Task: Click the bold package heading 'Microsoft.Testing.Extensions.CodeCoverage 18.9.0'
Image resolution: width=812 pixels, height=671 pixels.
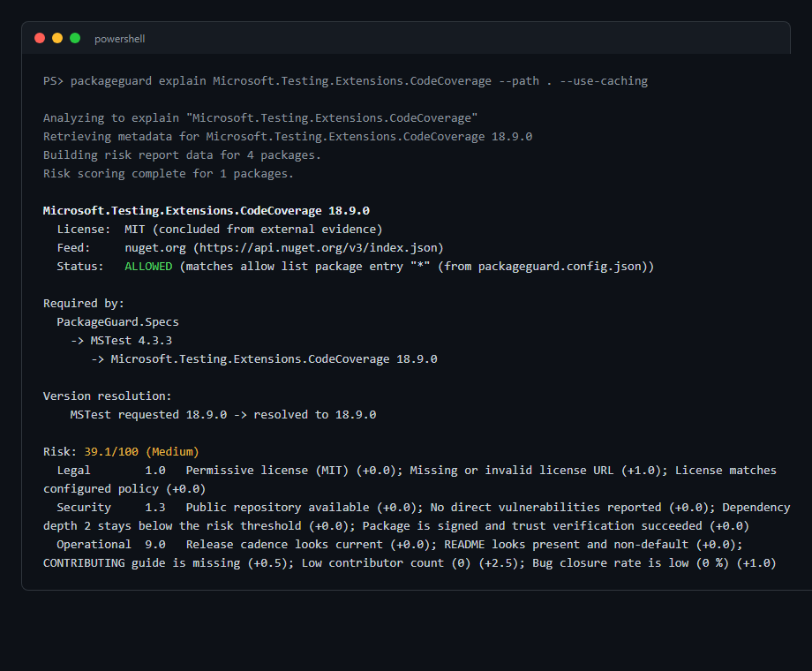Action: click(207, 211)
